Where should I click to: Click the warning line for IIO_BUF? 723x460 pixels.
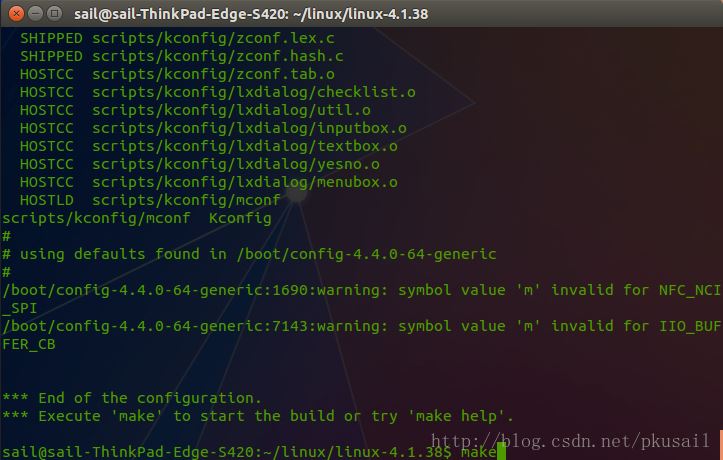[362, 326]
